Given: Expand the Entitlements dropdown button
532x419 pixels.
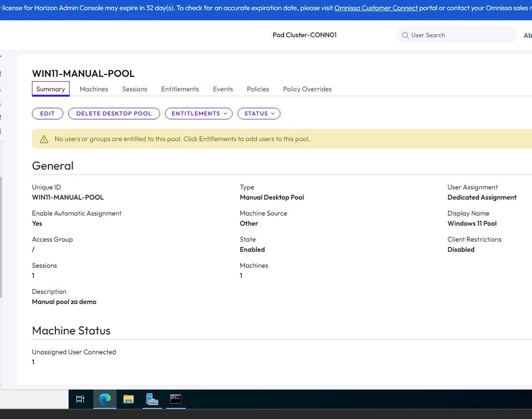Looking at the screenshot, I should point(199,114).
